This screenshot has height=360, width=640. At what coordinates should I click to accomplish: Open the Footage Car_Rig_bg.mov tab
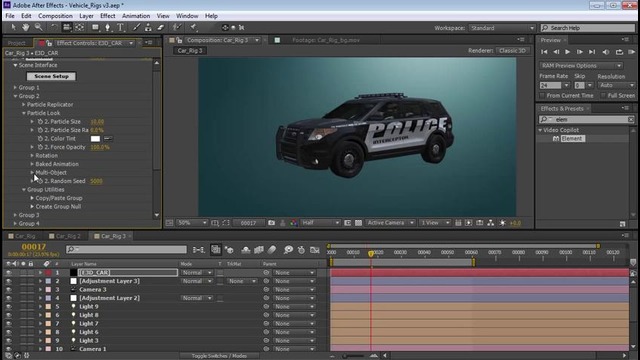coord(326,40)
